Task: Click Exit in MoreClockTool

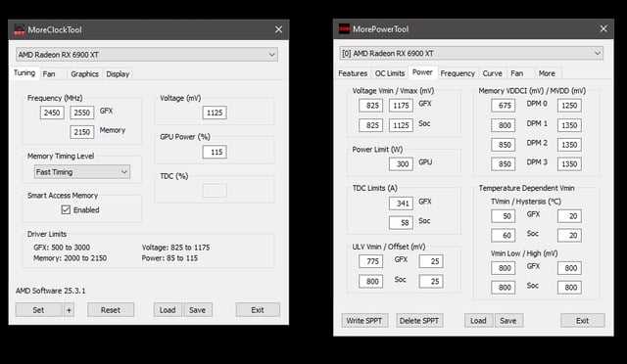Action: click(258, 309)
